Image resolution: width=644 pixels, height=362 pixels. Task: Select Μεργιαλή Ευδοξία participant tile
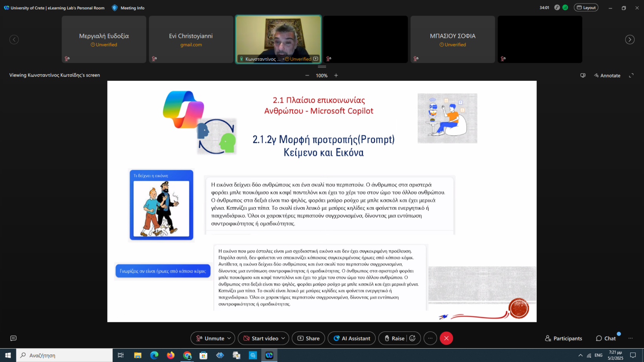104,39
